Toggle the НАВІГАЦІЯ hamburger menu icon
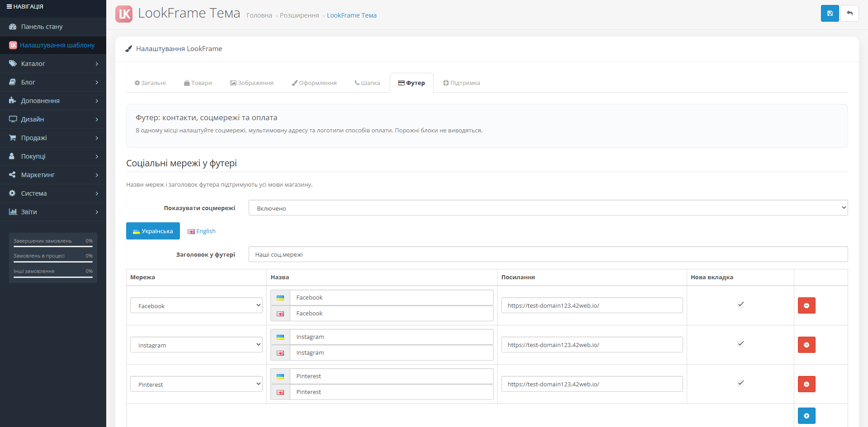The height and width of the screenshot is (427, 868). click(x=9, y=7)
